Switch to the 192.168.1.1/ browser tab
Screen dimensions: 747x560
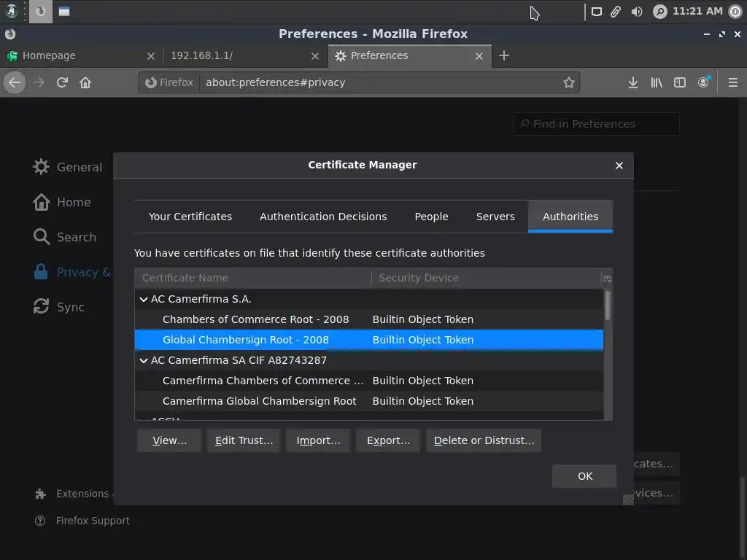[245, 55]
